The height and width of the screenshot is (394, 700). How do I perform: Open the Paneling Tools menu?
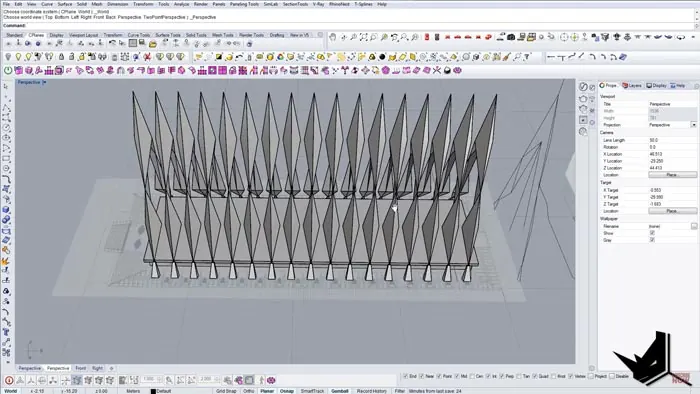point(244,4)
